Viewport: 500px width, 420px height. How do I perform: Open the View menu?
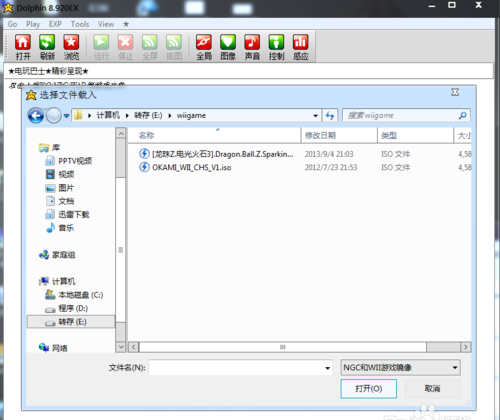point(106,24)
